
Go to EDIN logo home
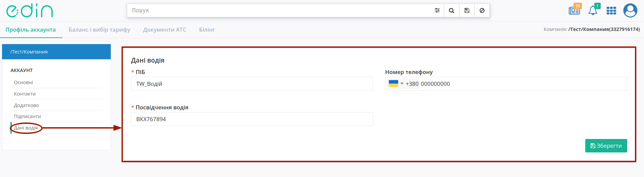pos(30,11)
